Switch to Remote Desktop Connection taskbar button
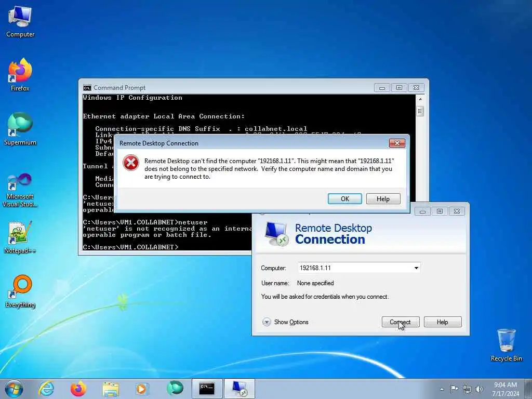The height and width of the screenshot is (399, 532). click(x=239, y=389)
